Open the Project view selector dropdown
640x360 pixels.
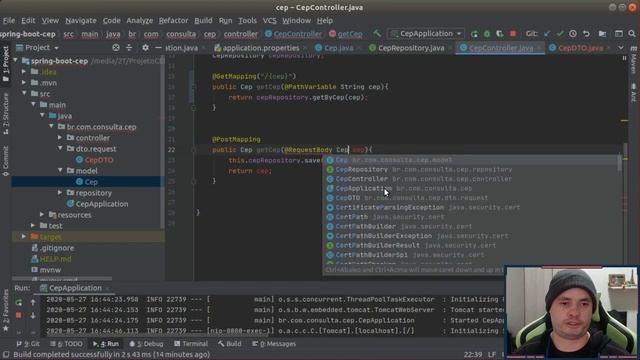tap(38, 48)
